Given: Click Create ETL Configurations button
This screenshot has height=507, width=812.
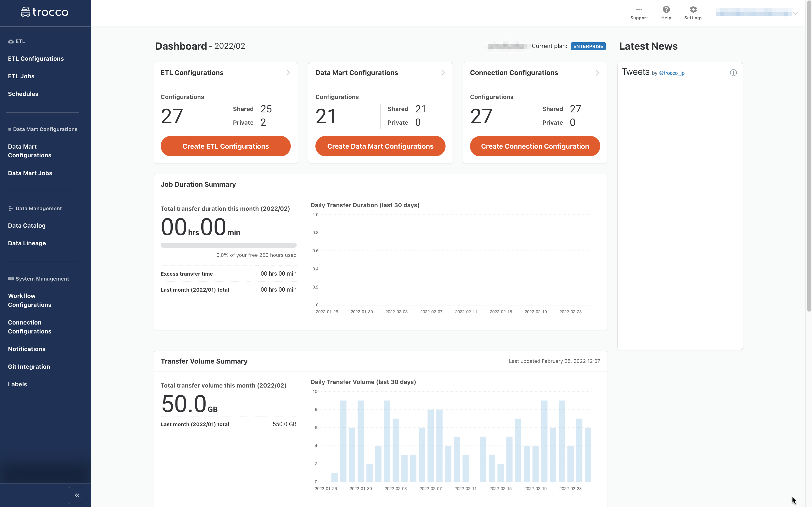Looking at the screenshot, I should (x=225, y=146).
